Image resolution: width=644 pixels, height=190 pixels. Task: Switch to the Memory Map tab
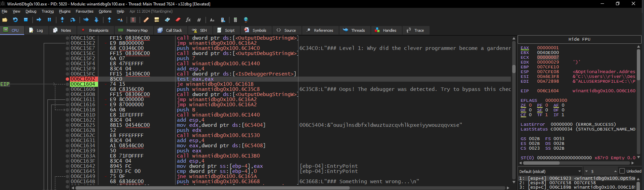134,30
